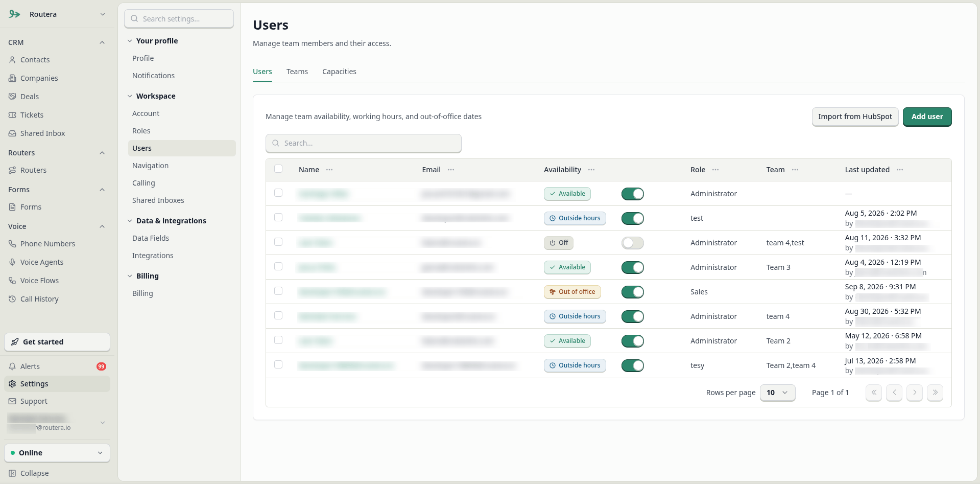Focus the Search settings field

coord(179,19)
